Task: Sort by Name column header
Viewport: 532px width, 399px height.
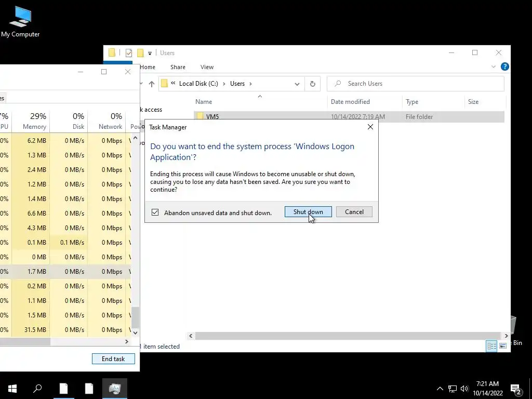Action: pyautogui.click(x=204, y=102)
